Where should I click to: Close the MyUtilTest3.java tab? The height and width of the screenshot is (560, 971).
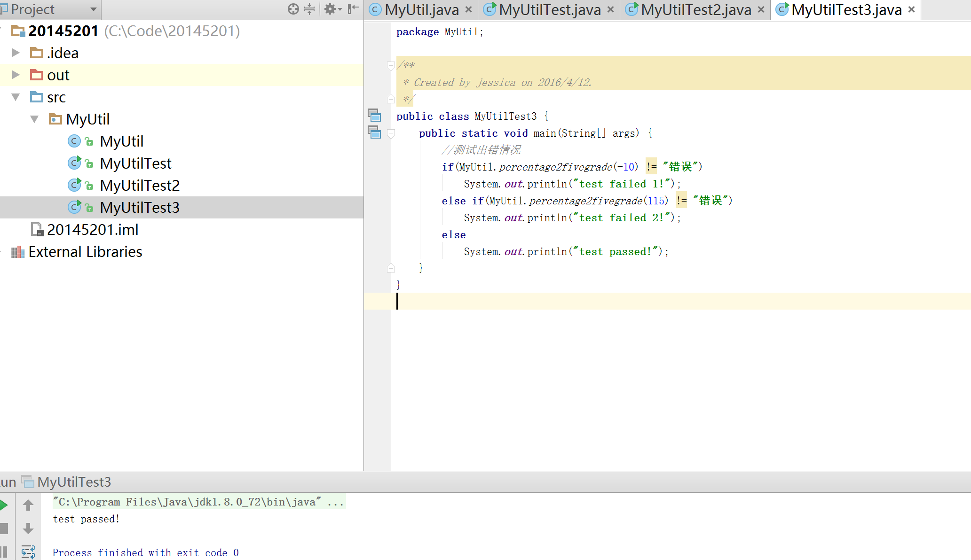911,9
